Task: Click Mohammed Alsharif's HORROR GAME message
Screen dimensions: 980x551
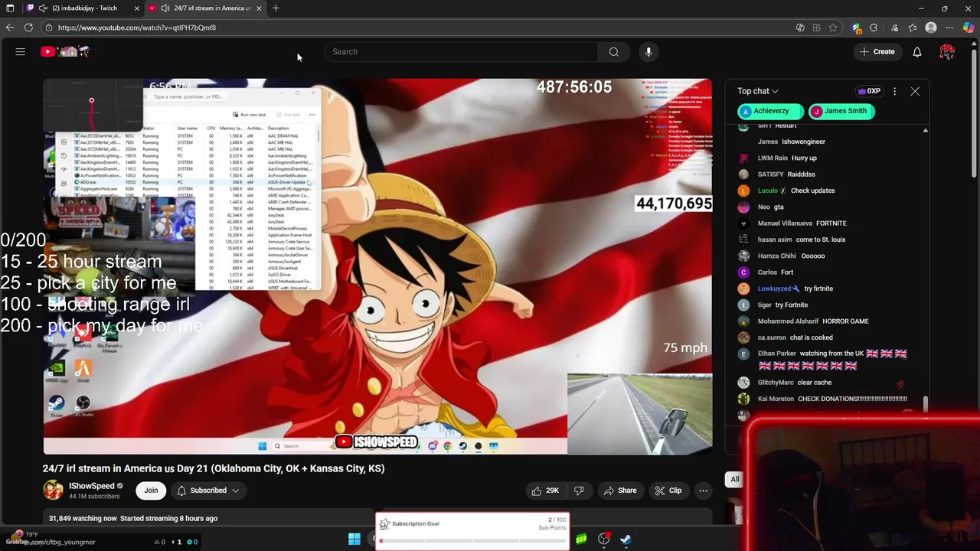Action: pyautogui.click(x=845, y=321)
